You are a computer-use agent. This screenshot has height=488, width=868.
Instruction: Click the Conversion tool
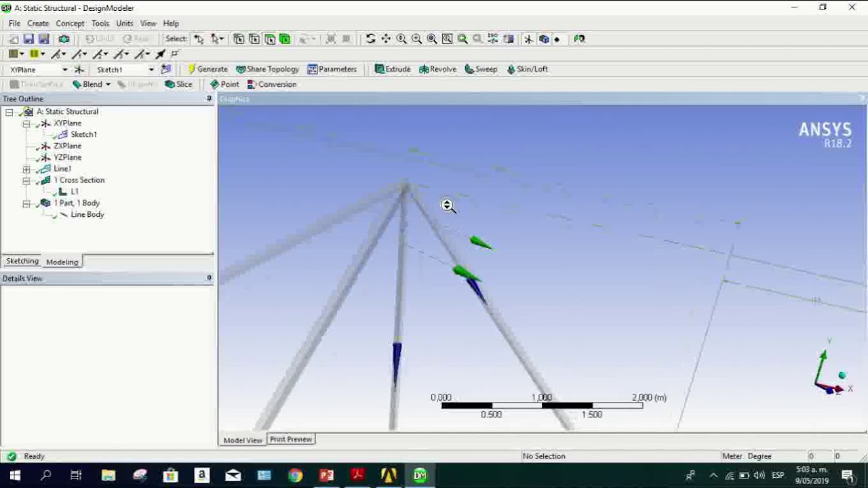point(272,85)
